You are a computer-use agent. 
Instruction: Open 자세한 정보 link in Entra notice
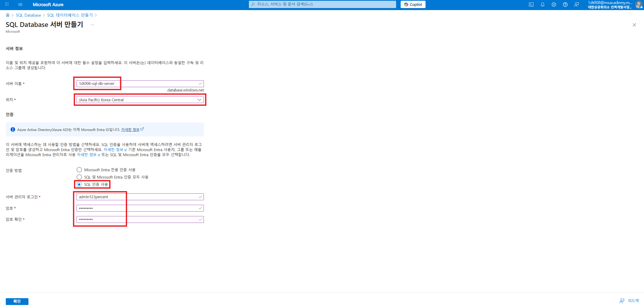130,129
